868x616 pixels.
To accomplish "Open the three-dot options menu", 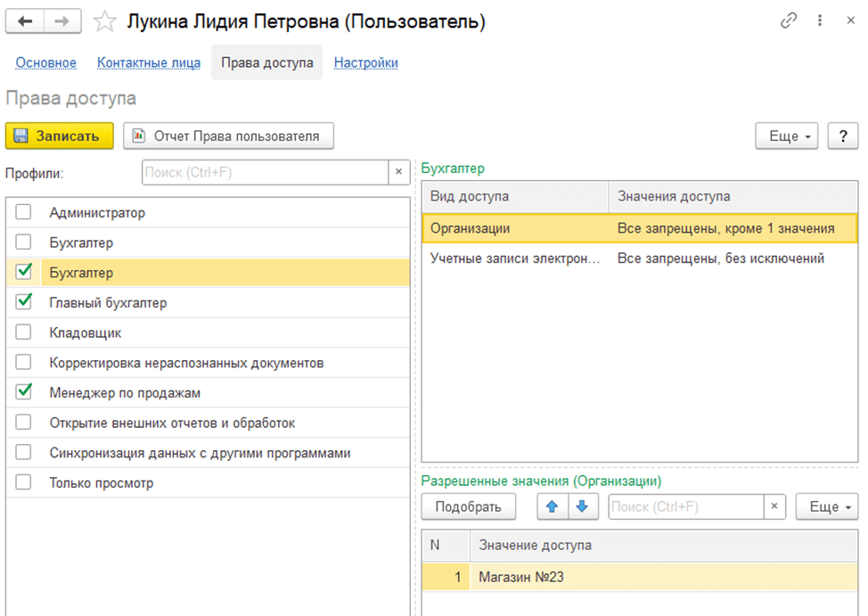I will click(x=820, y=21).
